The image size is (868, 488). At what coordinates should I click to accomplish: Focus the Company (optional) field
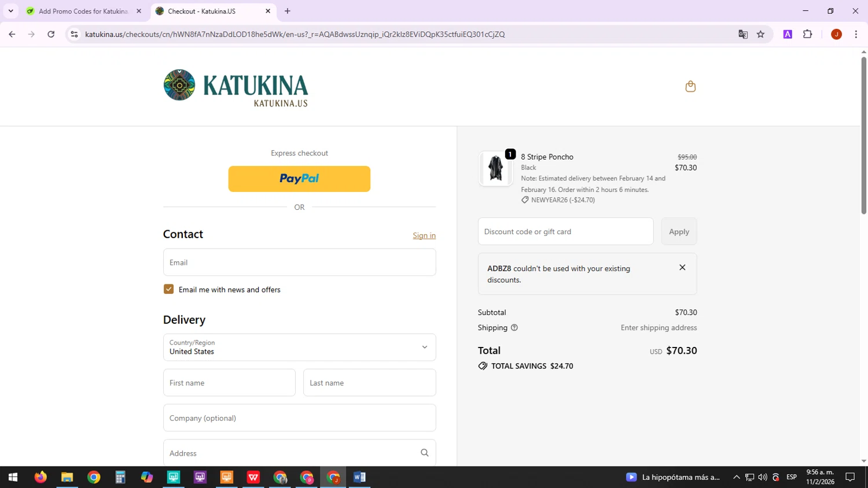(x=300, y=417)
